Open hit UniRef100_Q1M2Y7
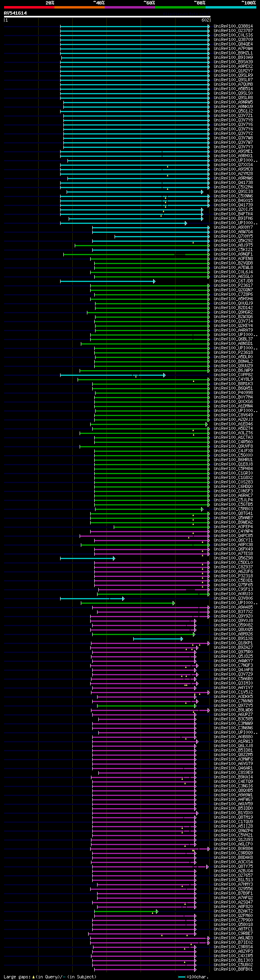The image size is (260, 980). tap(233, 71)
